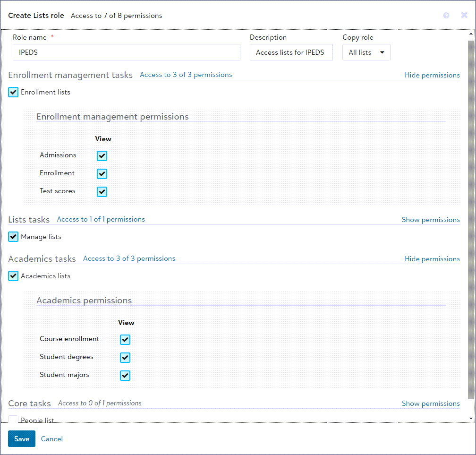476x455 pixels.
Task: Click 'Access to 3 of 3 permissions' under Enrollment management
Action: 186,75
